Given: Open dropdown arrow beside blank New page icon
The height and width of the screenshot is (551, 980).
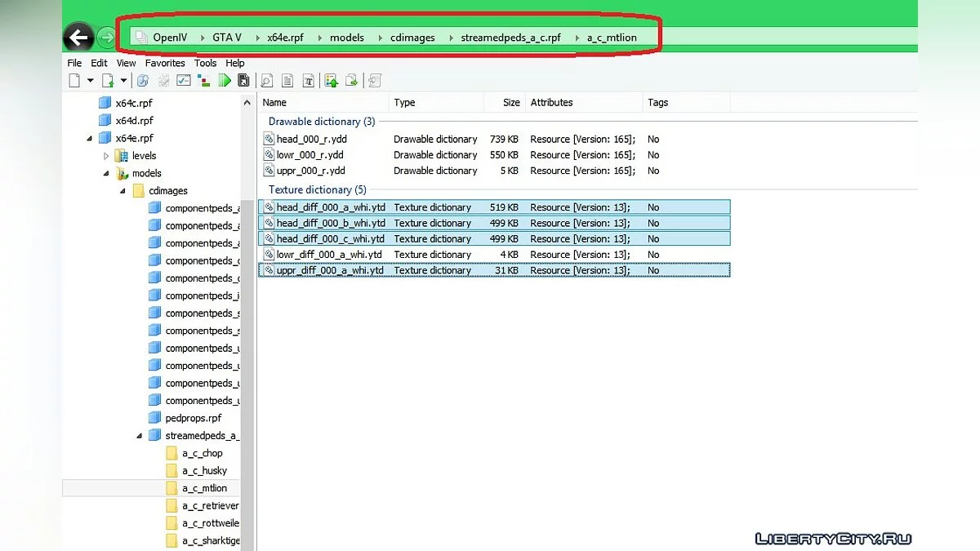Looking at the screenshot, I should tap(90, 80).
